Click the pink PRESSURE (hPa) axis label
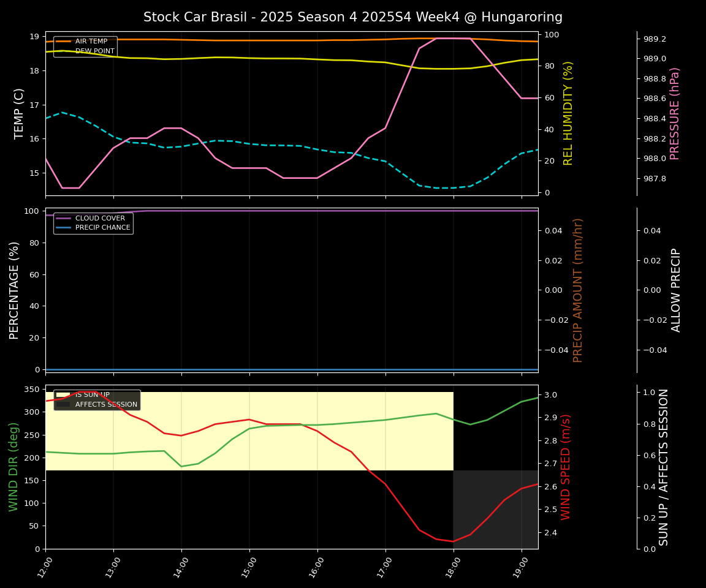This screenshot has width=706, height=588. [675, 113]
